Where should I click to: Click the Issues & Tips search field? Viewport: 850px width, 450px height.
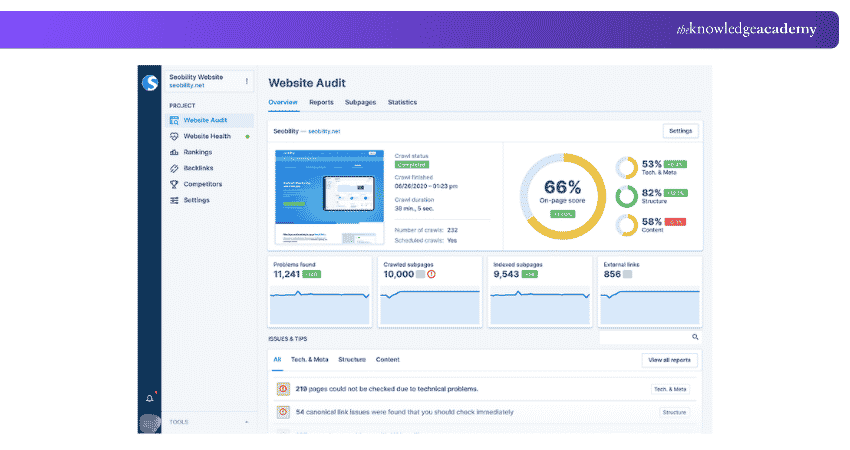649,337
